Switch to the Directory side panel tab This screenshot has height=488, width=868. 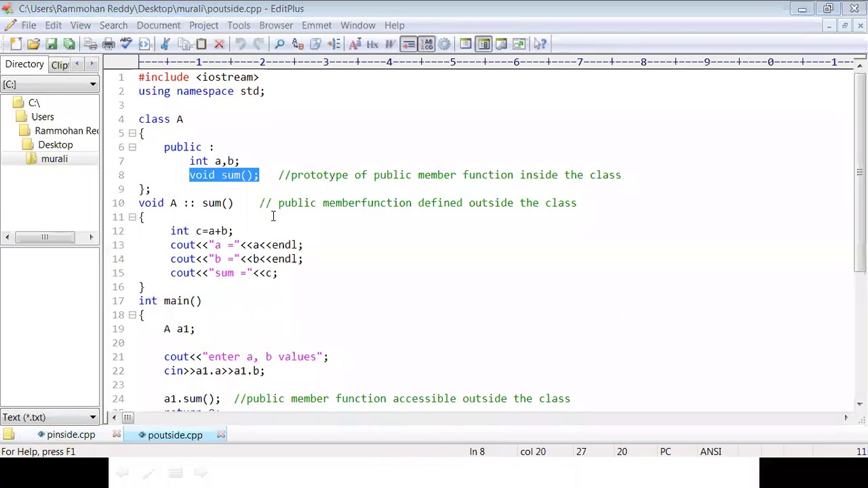coord(24,64)
